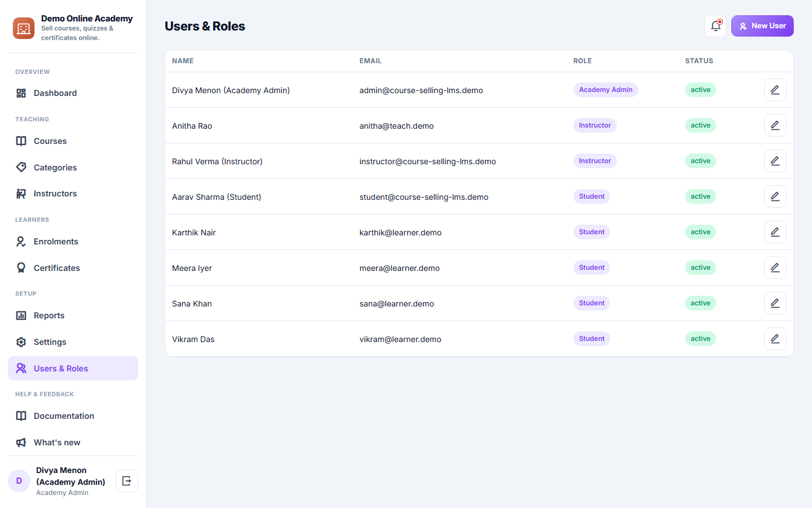Open the notifications bell

point(716,26)
